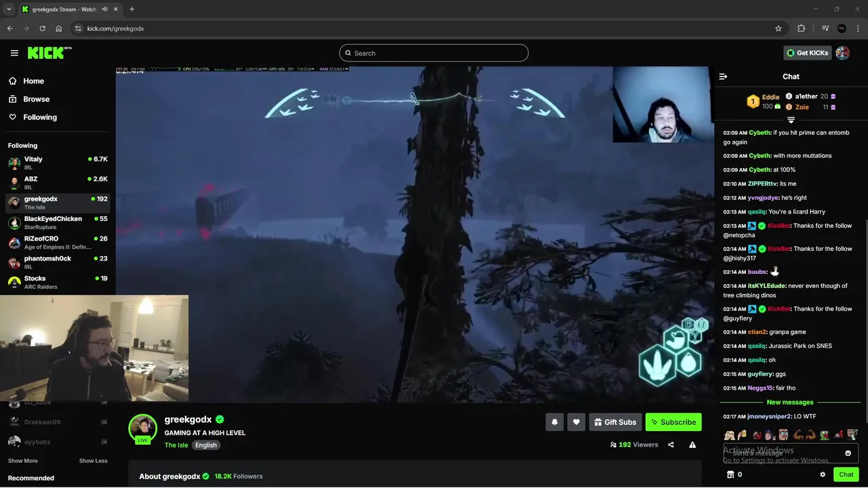Go back in browser

click(x=9, y=28)
